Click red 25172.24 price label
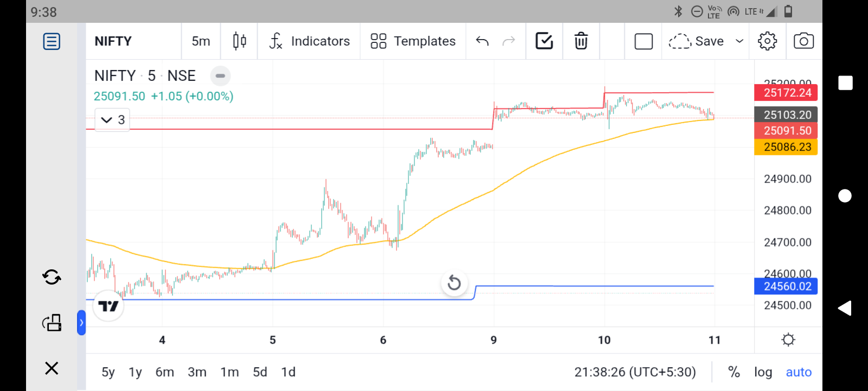This screenshot has width=868, height=391. pos(786,93)
